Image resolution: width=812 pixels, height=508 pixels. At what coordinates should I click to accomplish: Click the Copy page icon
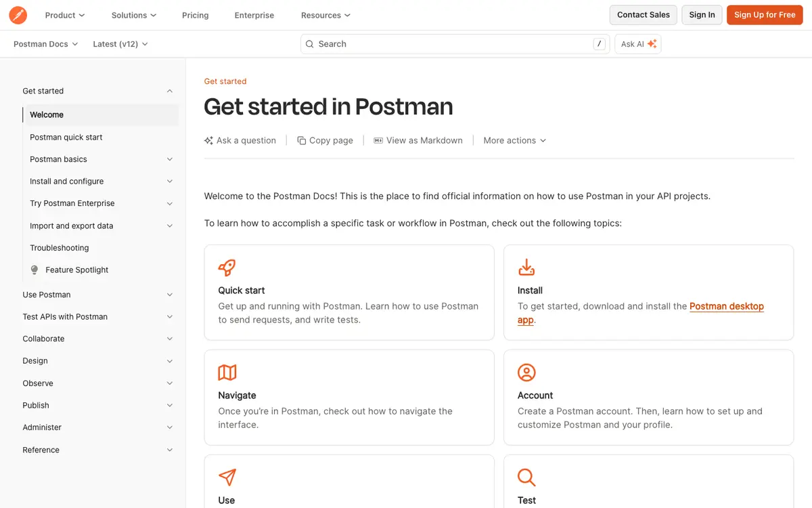pyautogui.click(x=302, y=140)
